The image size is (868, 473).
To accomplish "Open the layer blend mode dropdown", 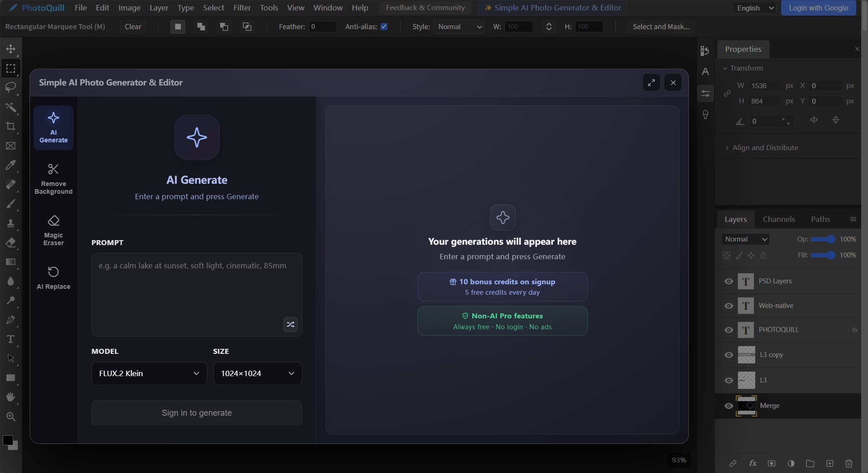I will pyautogui.click(x=746, y=239).
